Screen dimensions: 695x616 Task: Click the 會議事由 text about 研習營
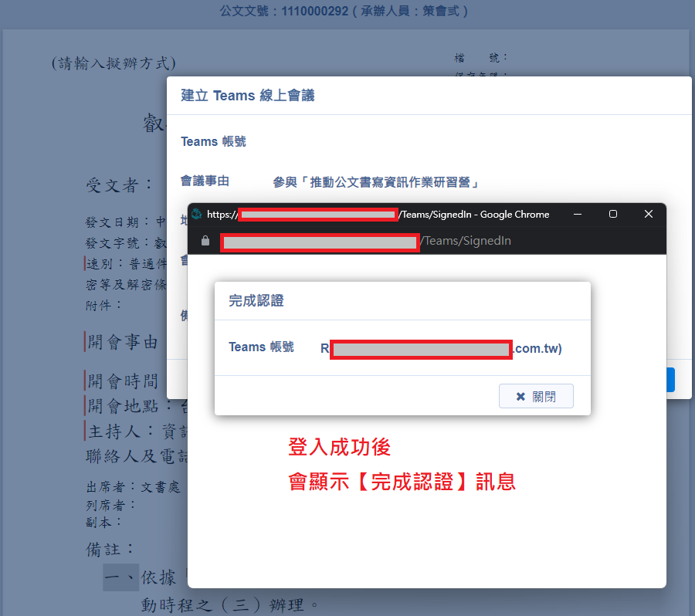coord(377,182)
